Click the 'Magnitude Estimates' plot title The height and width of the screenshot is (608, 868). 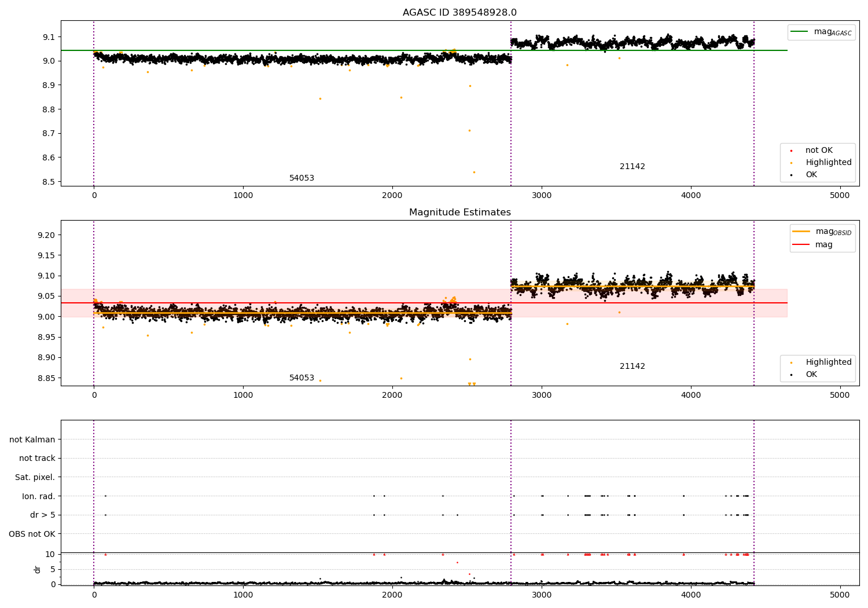[459, 213]
